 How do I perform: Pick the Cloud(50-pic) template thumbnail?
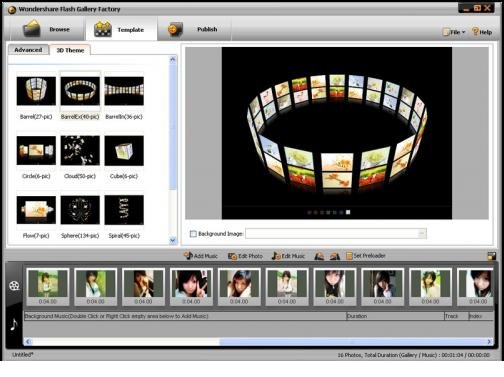click(80, 150)
